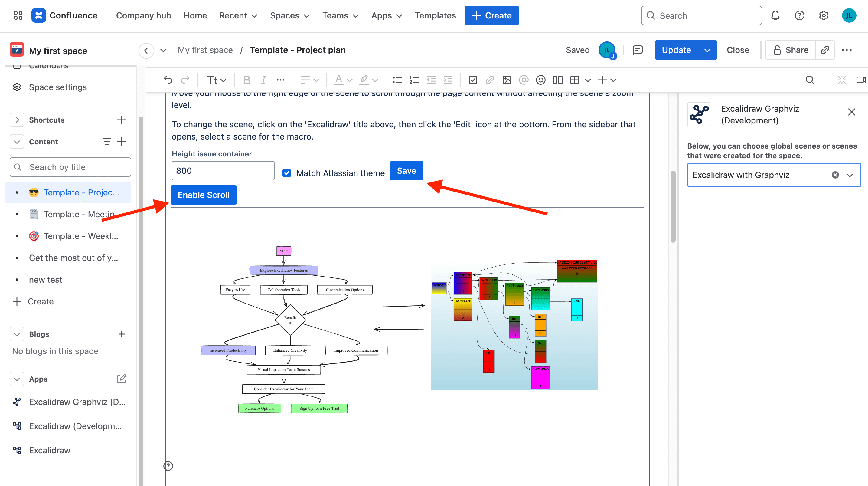Click the AI sparkle icon in the toolbar
The height and width of the screenshot is (486, 868).
(842, 80)
